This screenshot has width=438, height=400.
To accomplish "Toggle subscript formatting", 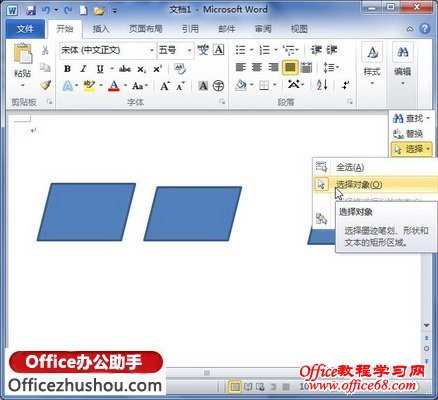I will click(x=141, y=69).
